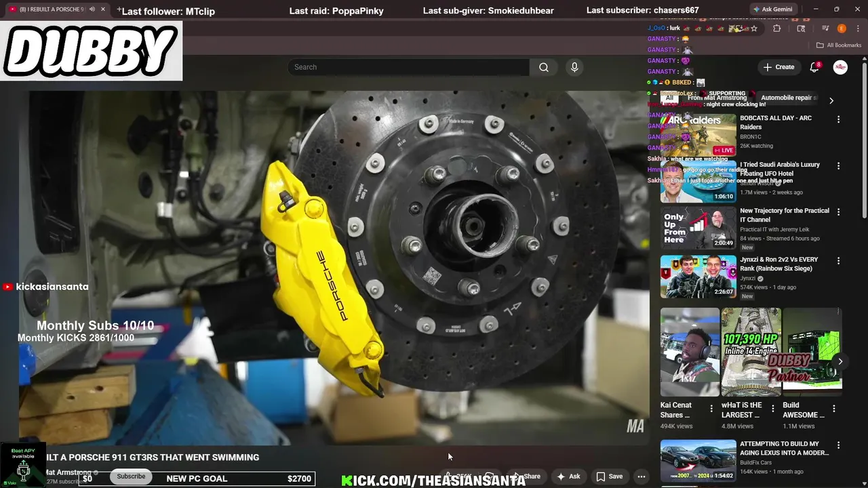868x488 pixels.
Task: Open options for aging Lexus build video
Action: 838,445
